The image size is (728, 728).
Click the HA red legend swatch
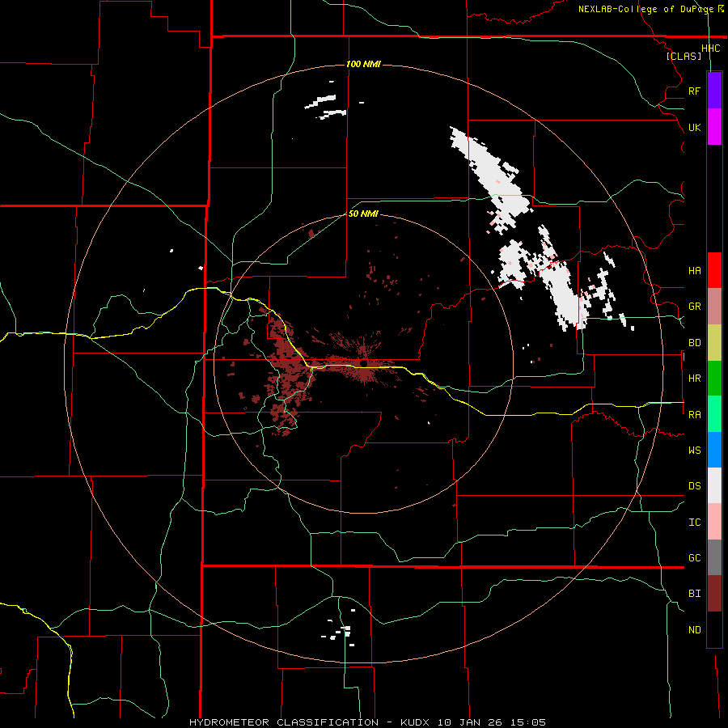(x=714, y=270)
